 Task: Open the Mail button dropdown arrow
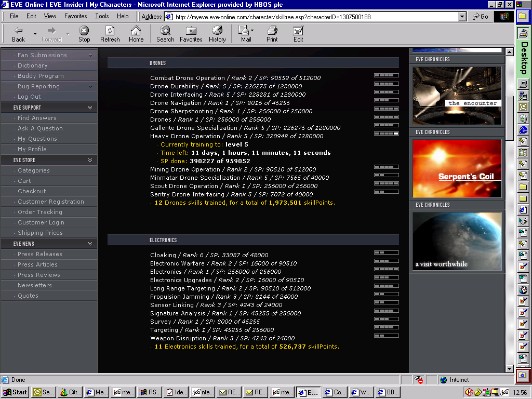point(252,30)
